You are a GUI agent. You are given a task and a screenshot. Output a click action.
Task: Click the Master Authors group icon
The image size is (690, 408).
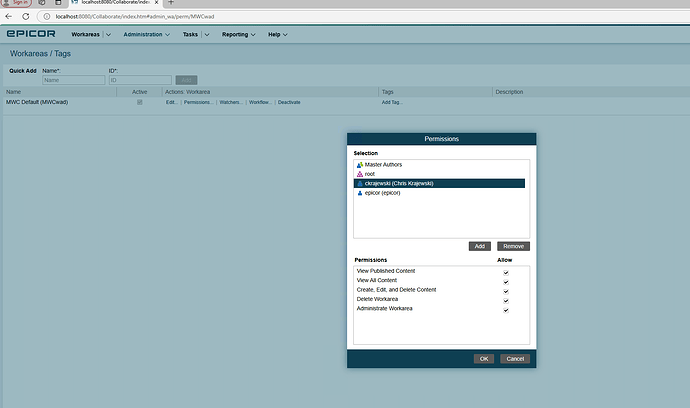pyautogui.click(x=360, y=165)
